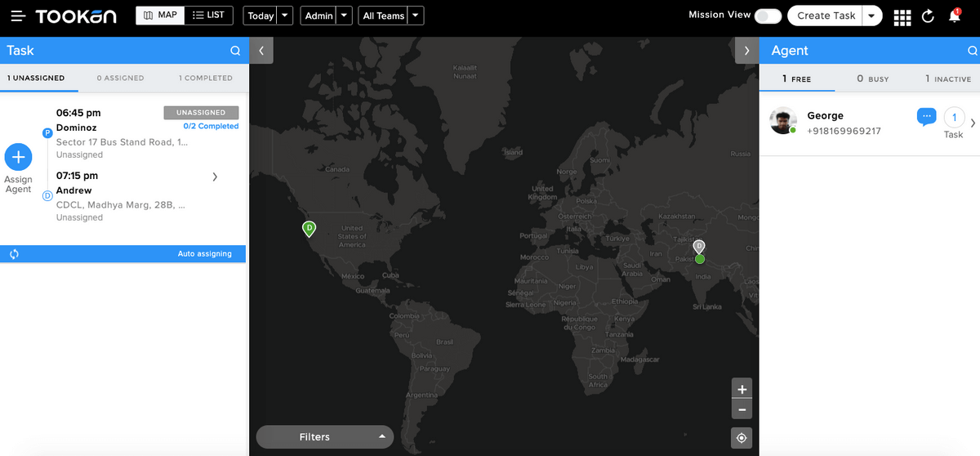Toggle the Mission View switch
Image resolution: width=980 pixels, height=456 pixels.
[768, 16]
